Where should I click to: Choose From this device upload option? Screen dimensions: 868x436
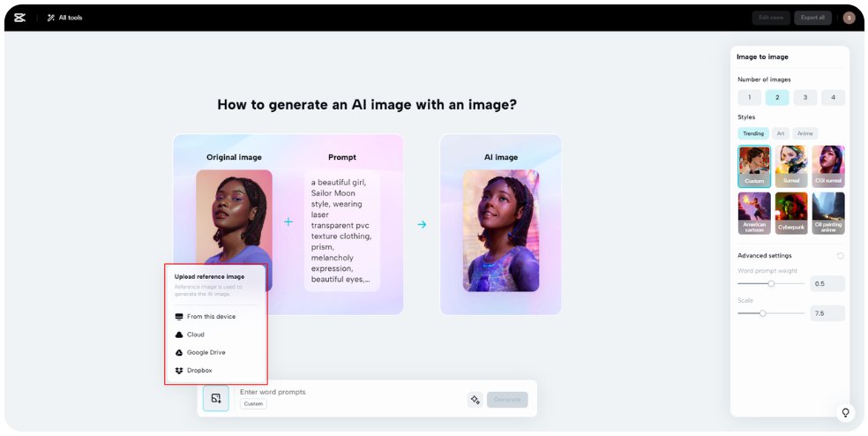click(211, 316)
